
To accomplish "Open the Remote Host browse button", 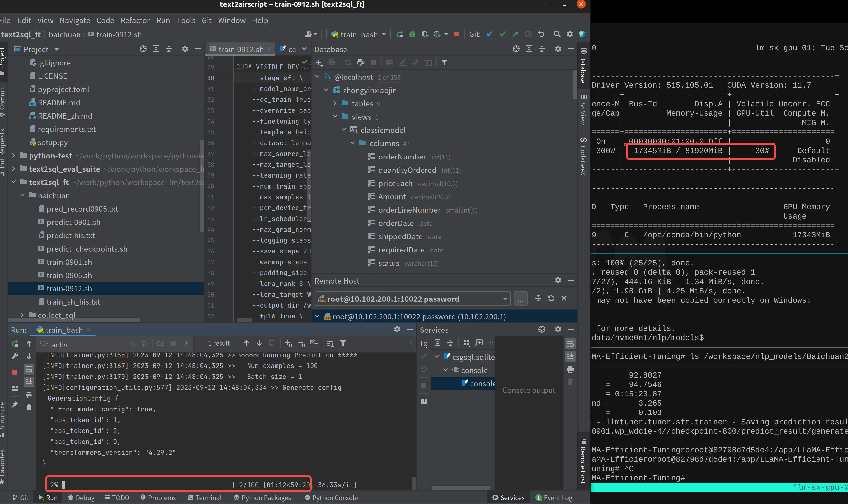I will (521, 299).
